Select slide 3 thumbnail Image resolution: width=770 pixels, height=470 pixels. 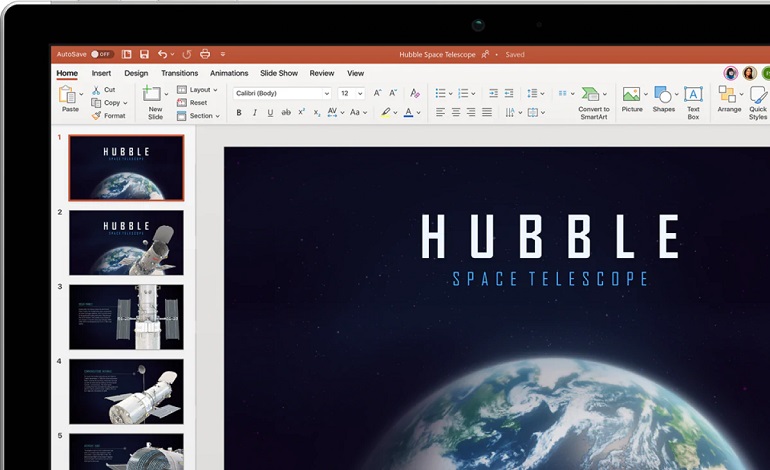(126, 317)
